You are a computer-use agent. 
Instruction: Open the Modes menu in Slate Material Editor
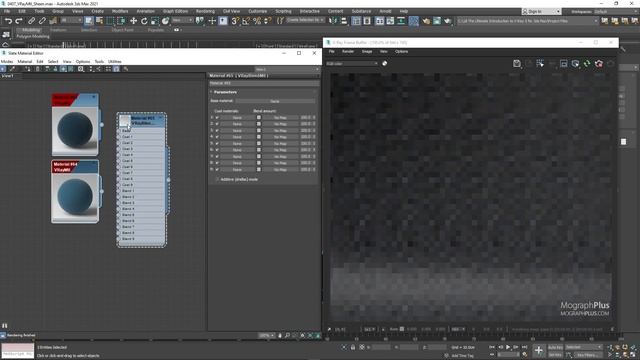pyautogui.click(x=7, y=61)
